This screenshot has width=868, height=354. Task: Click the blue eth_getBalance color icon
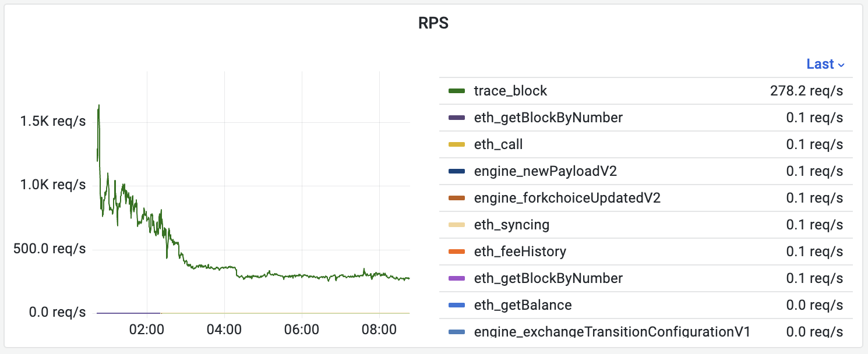457,305
